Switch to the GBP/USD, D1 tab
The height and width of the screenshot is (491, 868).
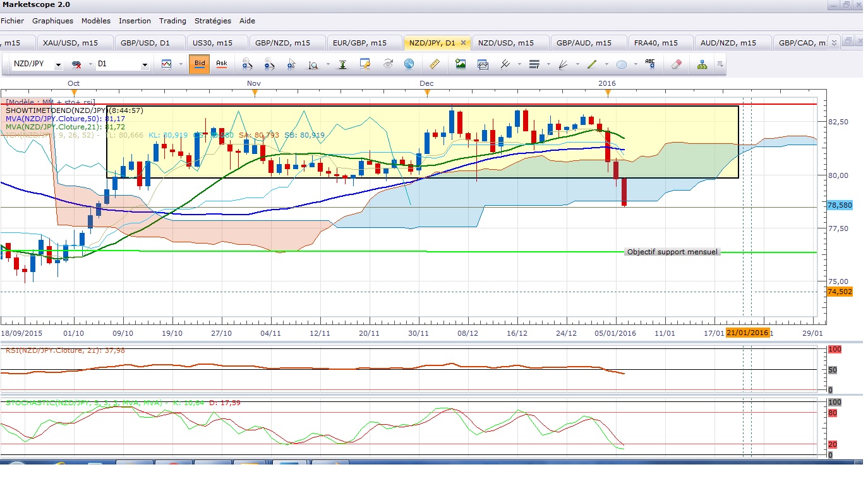149,43
